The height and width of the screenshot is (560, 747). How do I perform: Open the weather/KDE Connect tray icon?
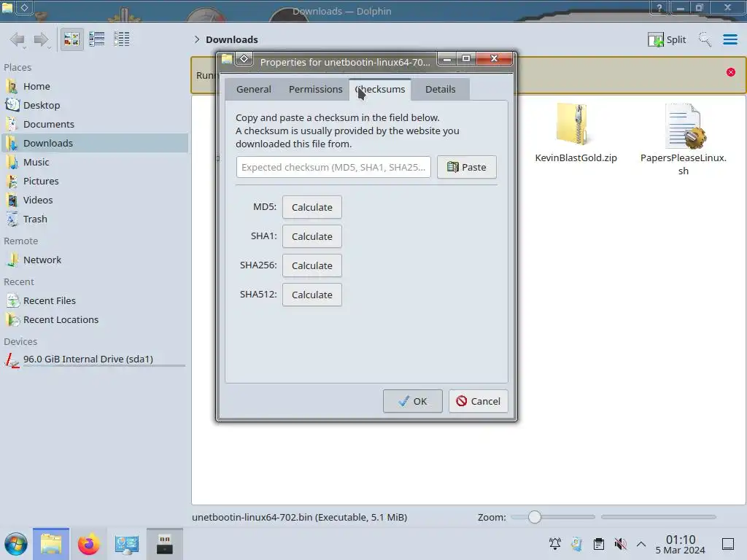click(x=577, y=544)
